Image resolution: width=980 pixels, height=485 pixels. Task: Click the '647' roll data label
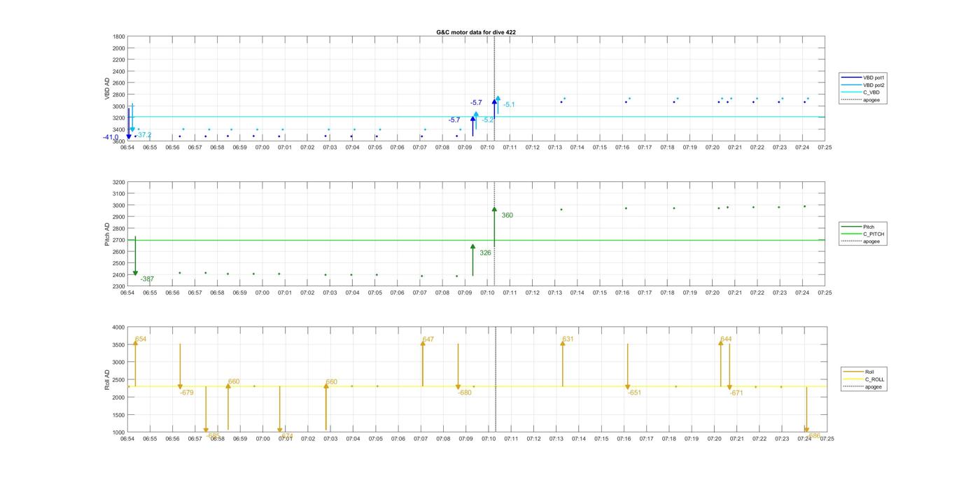pos(428,339)
